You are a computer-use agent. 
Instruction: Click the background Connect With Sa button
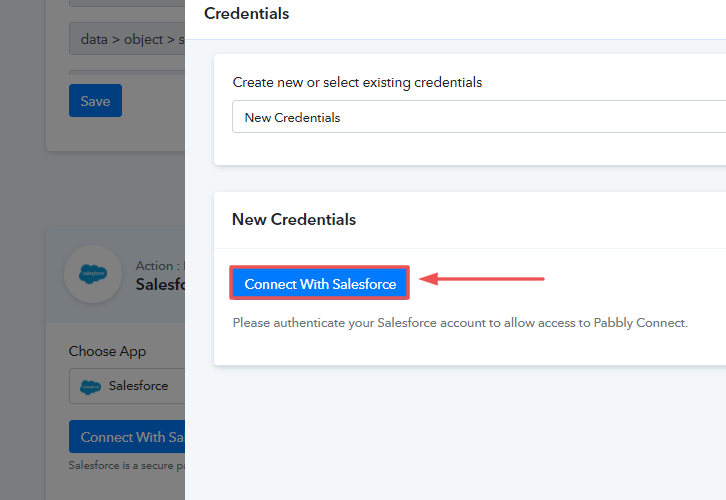pos(127,437)
